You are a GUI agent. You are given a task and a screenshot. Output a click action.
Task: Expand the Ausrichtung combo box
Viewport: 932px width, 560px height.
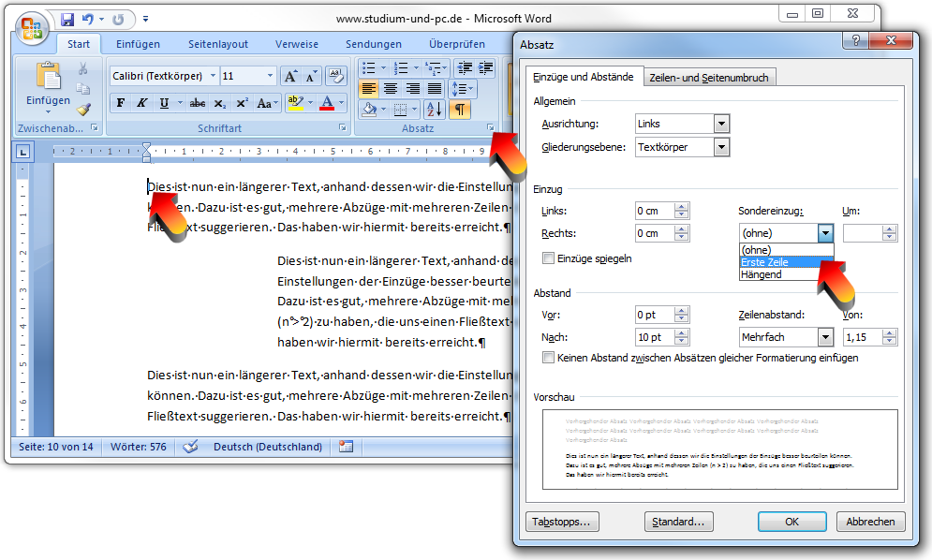[721, 124]
